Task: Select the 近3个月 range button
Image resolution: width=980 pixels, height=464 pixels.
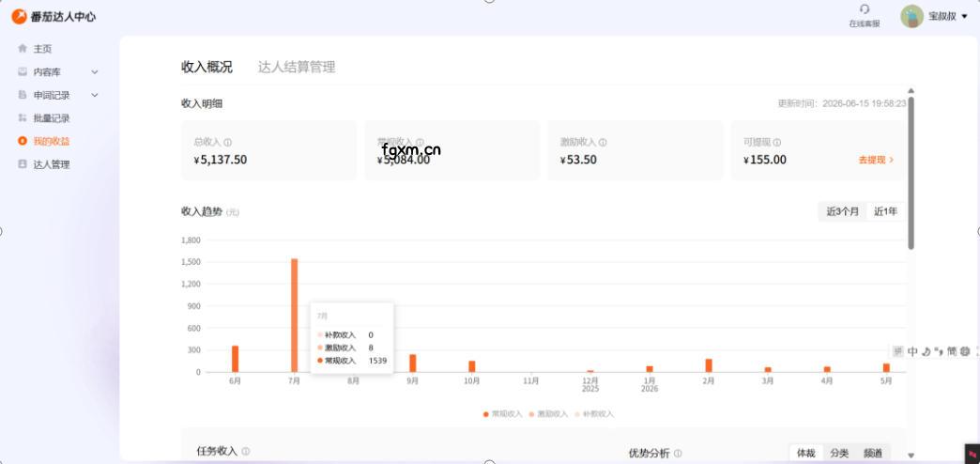Action: pos(843,212)
